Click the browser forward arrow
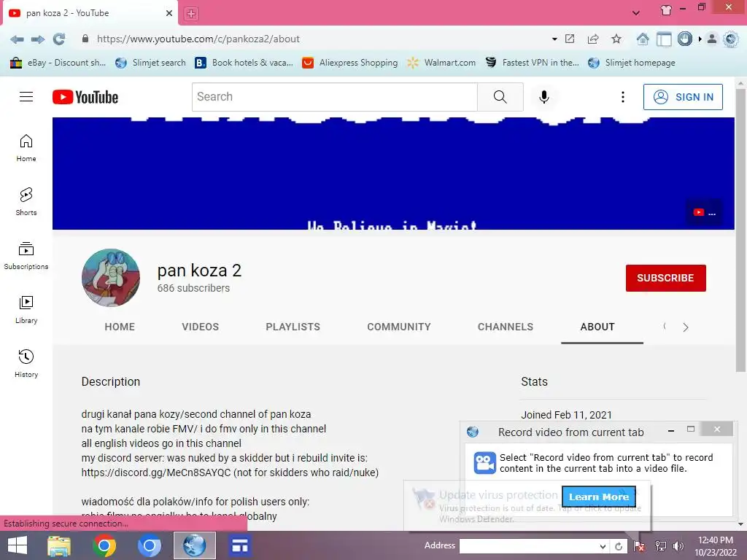The height and width of the screenshot is (560, 747). tap(38, 39)
